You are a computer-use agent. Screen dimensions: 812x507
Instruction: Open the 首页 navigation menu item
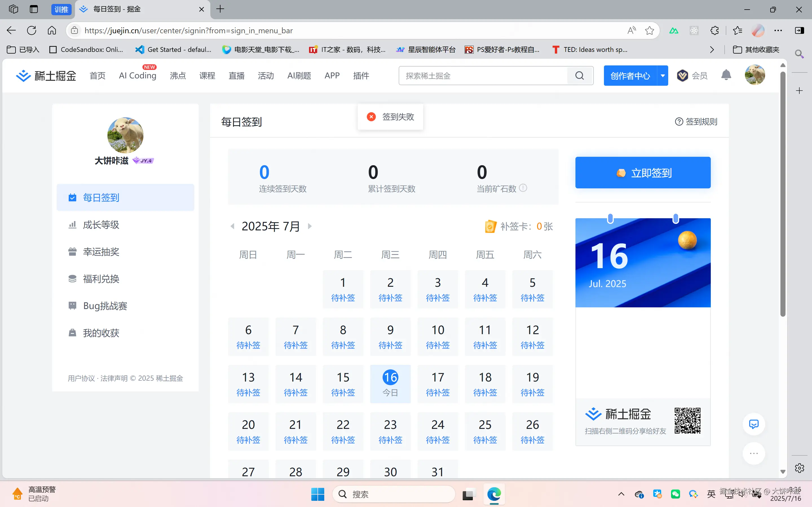[97, 76]
